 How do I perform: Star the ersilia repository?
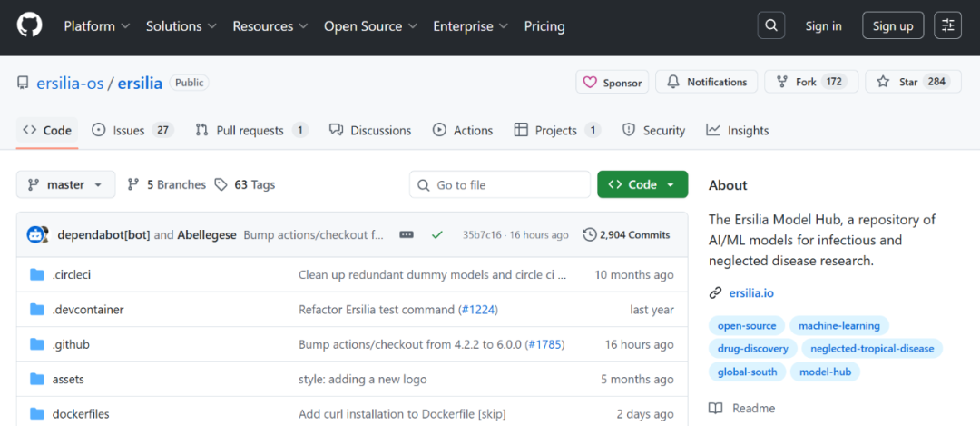click(907, 82)
